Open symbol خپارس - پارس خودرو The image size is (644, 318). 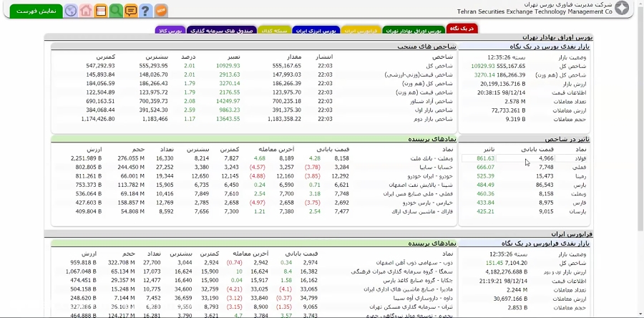[x=428, y=203]
